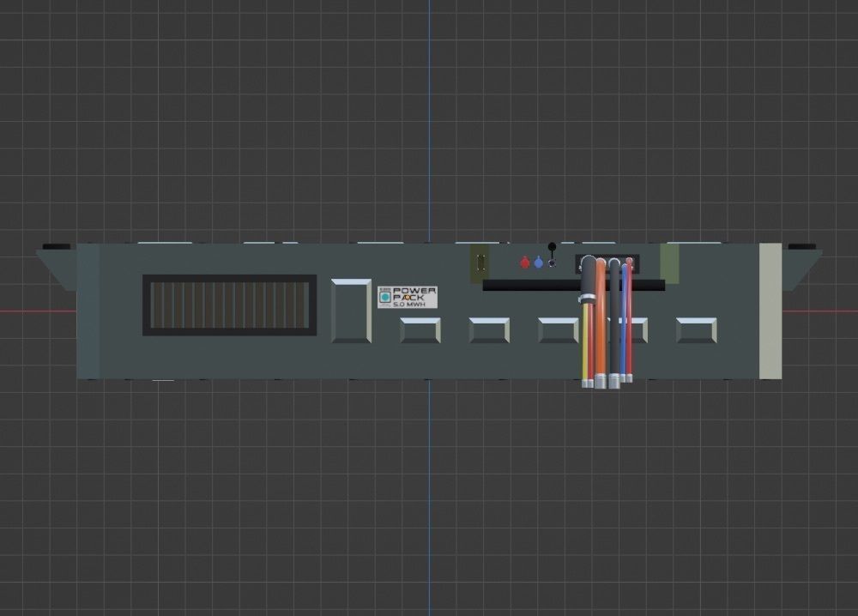Select the blue knob next to the red knob
858x616 pixels.
[x=539, y=263]
